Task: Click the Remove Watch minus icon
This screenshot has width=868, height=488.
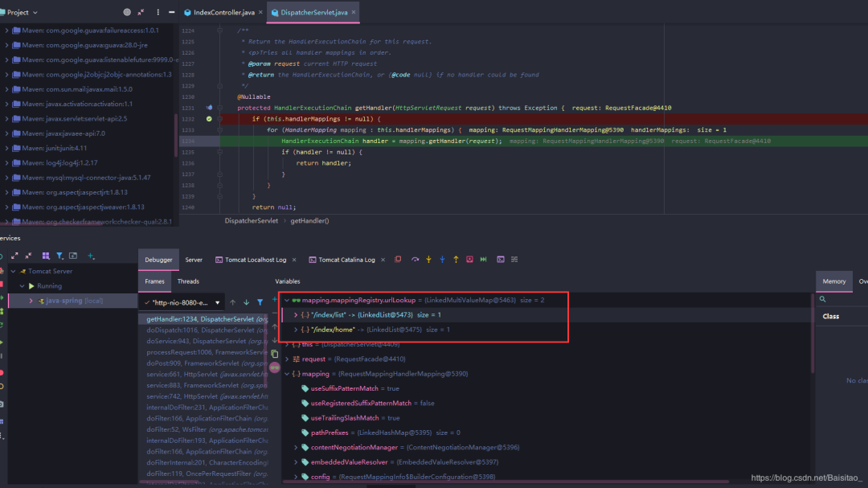Action: 275,313
